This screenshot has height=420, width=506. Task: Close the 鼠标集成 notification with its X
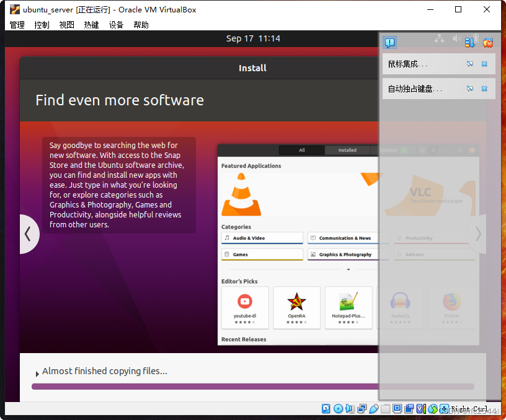pyautogui.click(x=484, y=64)
